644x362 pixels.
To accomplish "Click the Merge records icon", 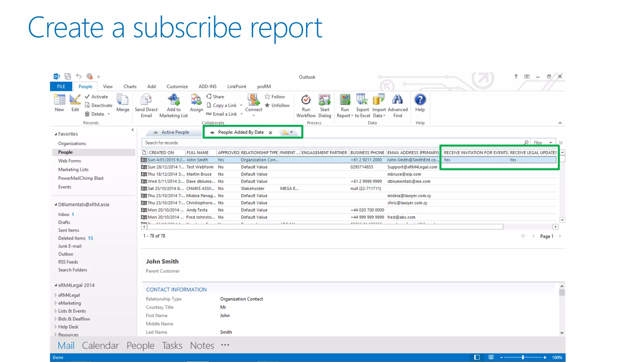I will 123,100.
